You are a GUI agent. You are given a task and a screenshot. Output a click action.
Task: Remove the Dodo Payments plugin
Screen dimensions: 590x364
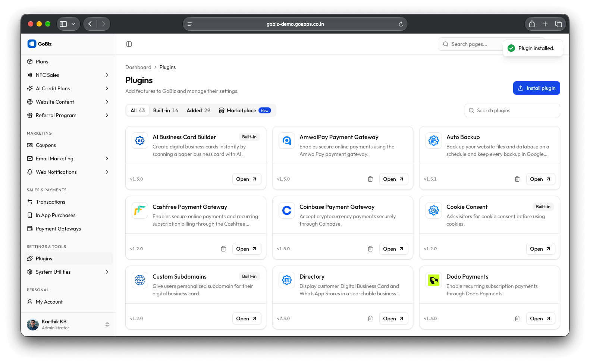click(517, 318)
